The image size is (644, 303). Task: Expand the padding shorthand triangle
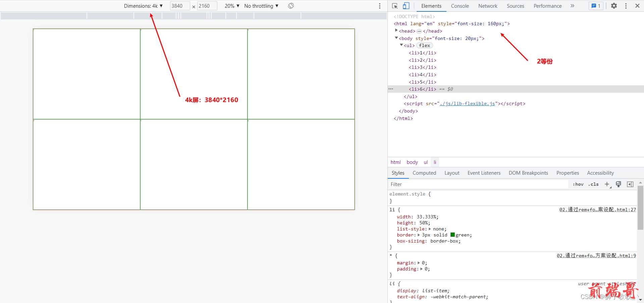point(422,269)
